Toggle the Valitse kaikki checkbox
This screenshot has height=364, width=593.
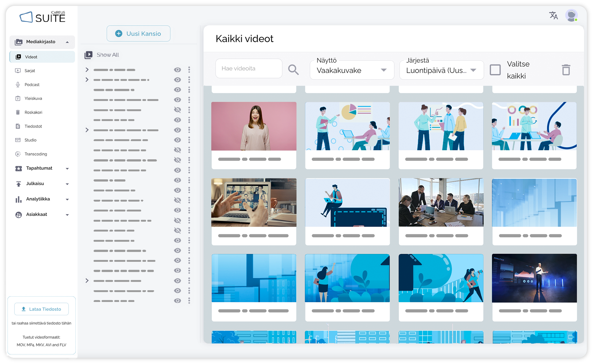[495, 70]
